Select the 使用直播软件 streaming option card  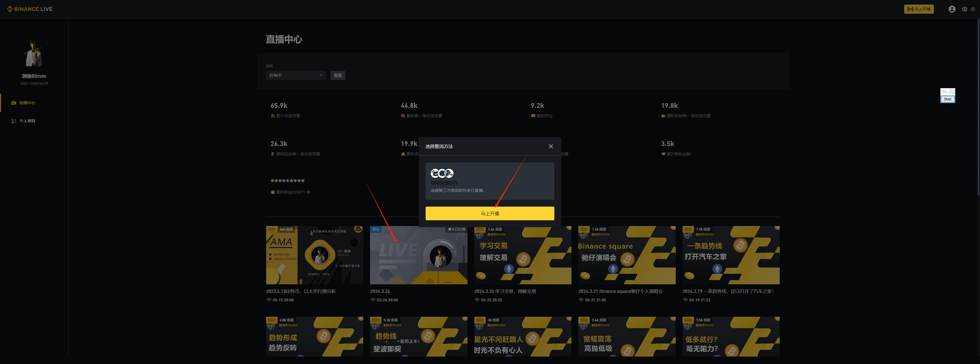[x=490, y=181]
